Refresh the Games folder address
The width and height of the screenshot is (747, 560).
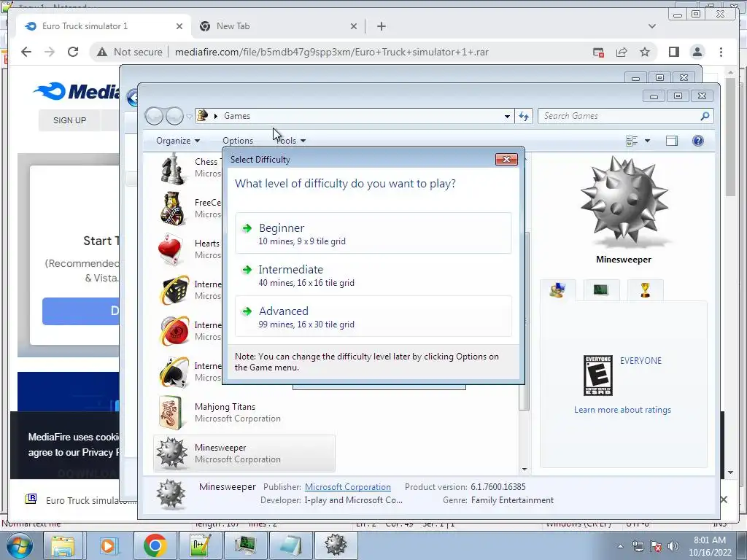(x=524, y=116)
